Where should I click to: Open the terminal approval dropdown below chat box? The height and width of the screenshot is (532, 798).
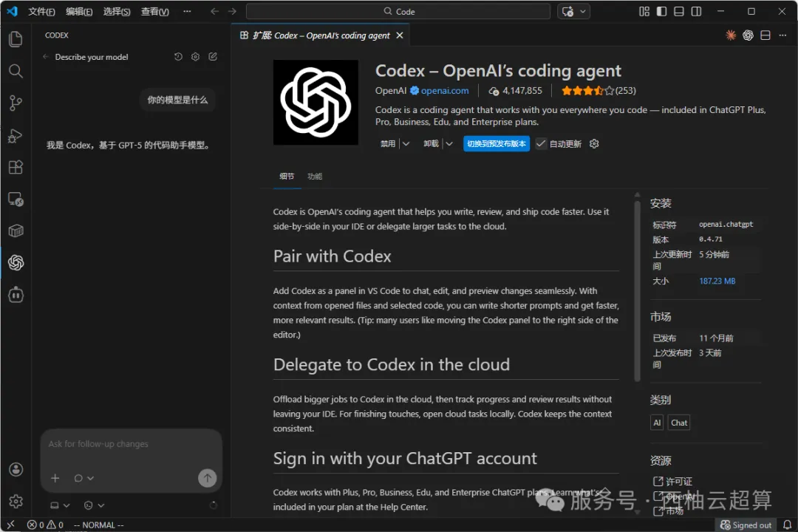coord(94,505)
